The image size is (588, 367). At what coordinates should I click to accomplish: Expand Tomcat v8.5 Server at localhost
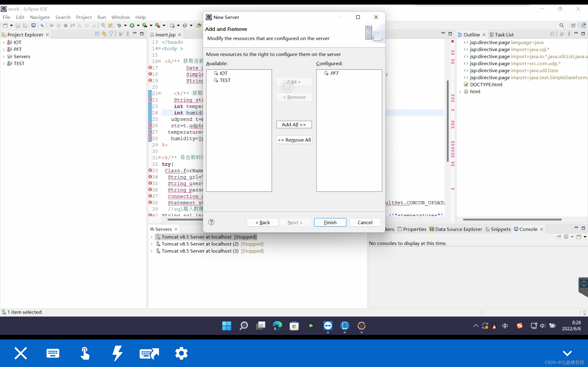[151, 237]
